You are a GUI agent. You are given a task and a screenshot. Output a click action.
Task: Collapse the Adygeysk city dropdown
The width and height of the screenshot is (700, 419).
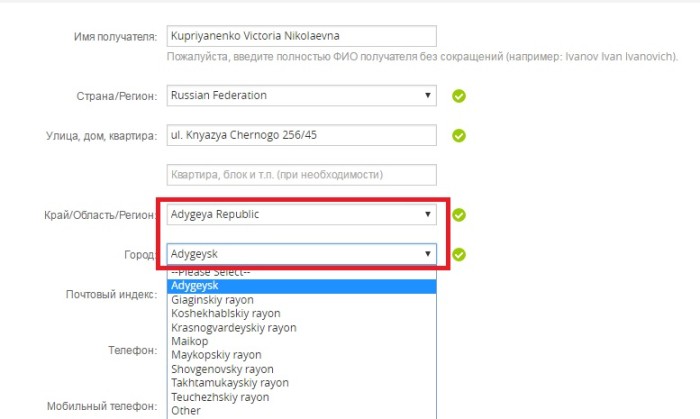tap(301, 254)
